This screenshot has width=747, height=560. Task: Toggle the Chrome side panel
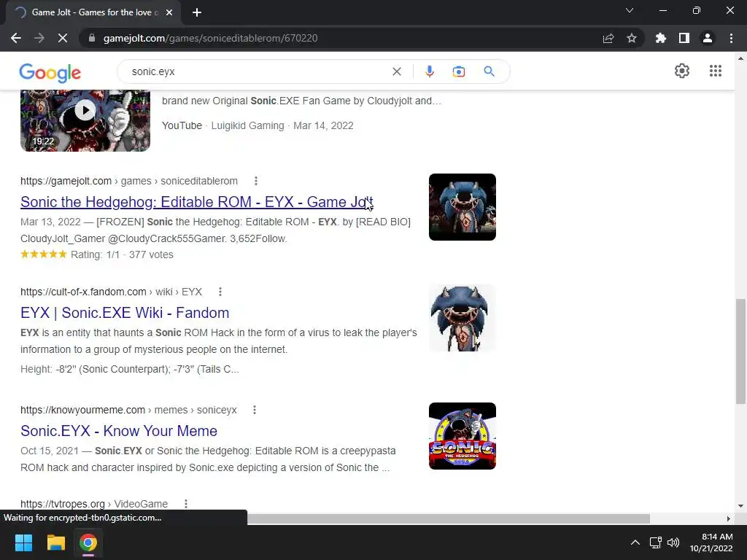pyautogui.click(x=684, y=38)
